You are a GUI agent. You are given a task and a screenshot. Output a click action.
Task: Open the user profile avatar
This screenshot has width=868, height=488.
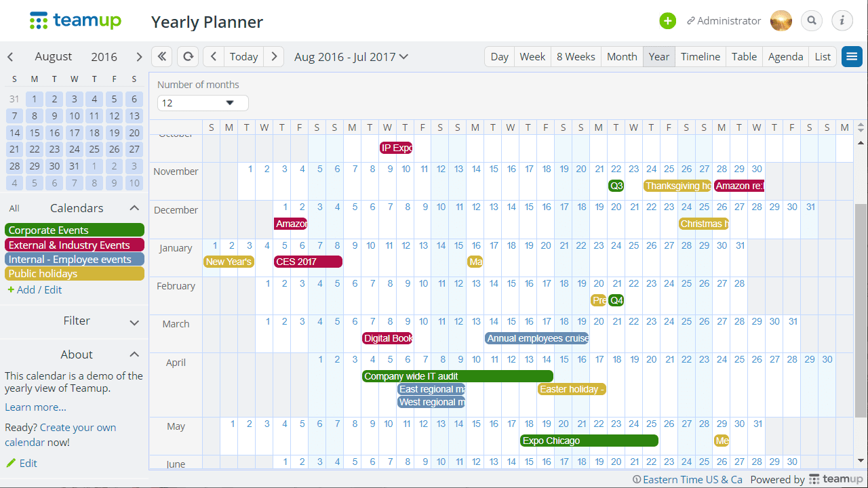pyautogui.click(x=781, y=20)
